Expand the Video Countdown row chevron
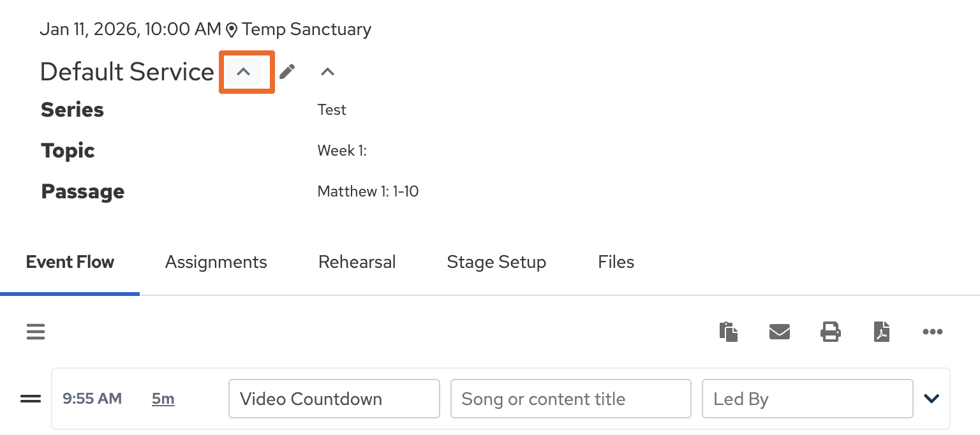The width and height of the screenshot is (980, 435). coord(932,399)
